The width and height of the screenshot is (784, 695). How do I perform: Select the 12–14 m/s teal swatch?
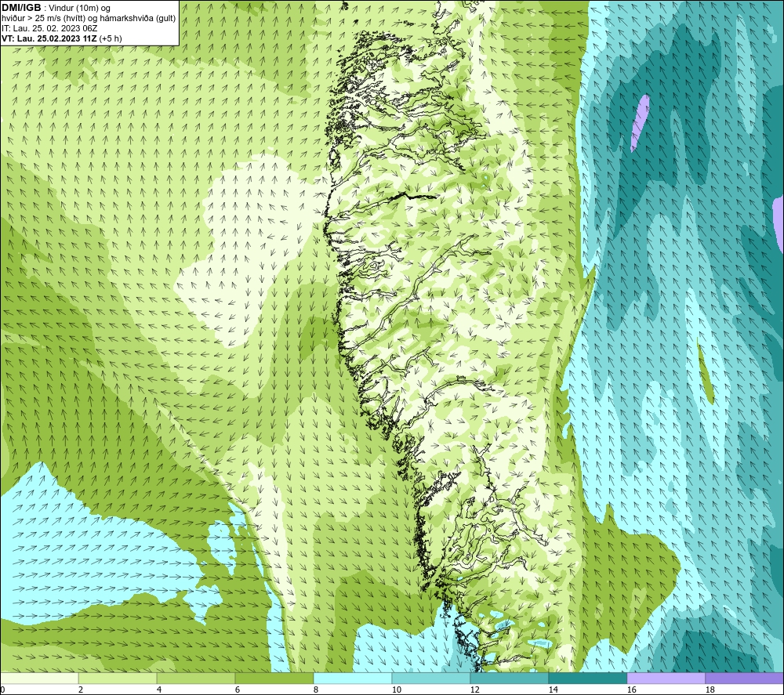509,678
